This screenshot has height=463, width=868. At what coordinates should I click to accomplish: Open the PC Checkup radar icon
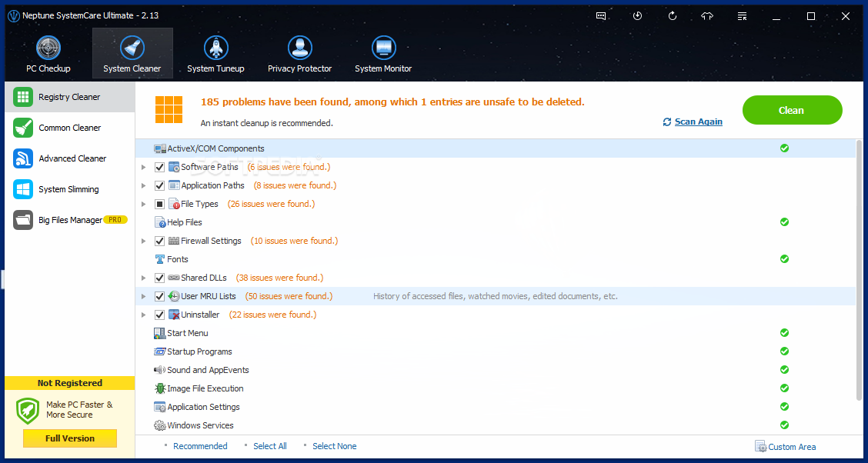tap(48, 48)
